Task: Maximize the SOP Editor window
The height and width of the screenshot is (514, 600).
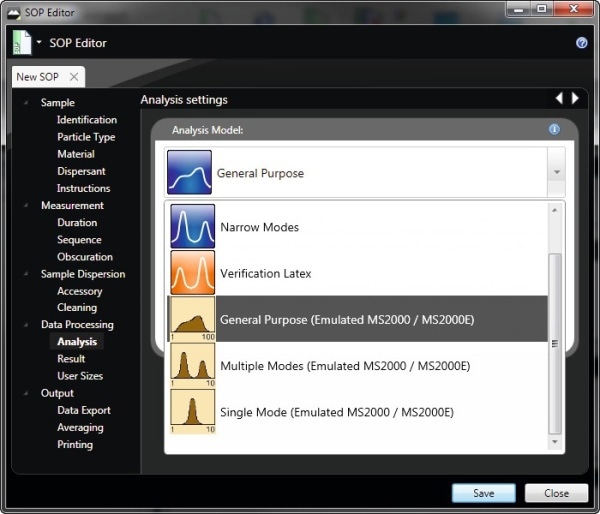Action: coord(541,9)
